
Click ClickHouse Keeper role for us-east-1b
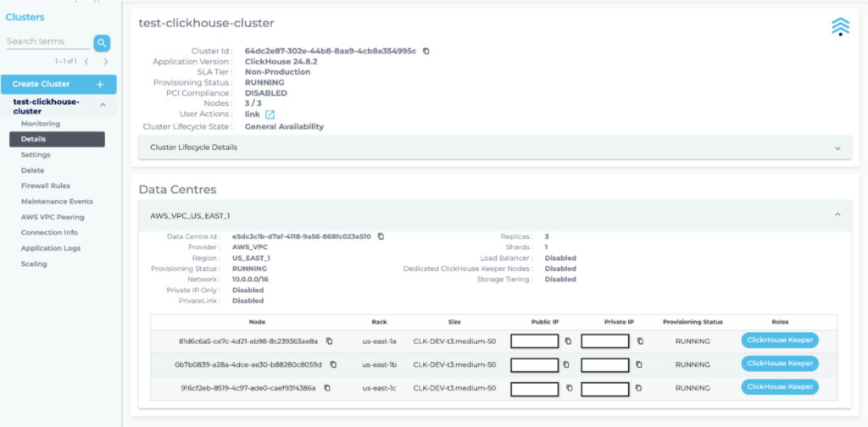pyautogui.click(x=780, y=363)
